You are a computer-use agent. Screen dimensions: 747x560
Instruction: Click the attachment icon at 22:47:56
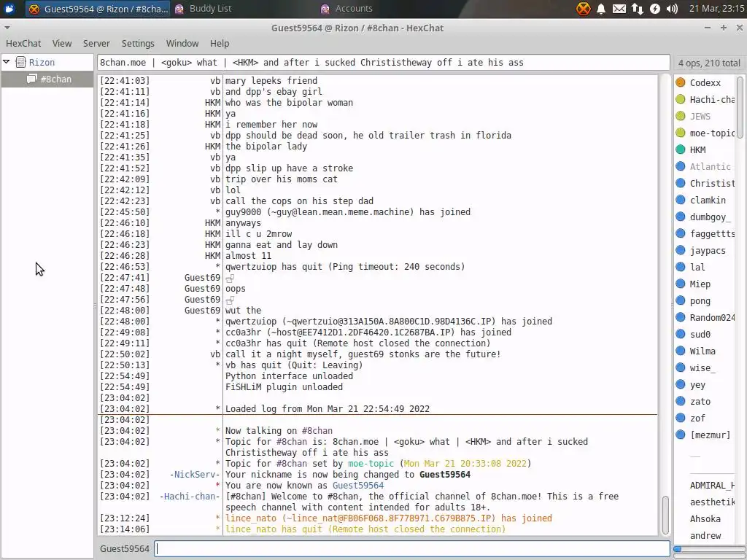[230, 300]
